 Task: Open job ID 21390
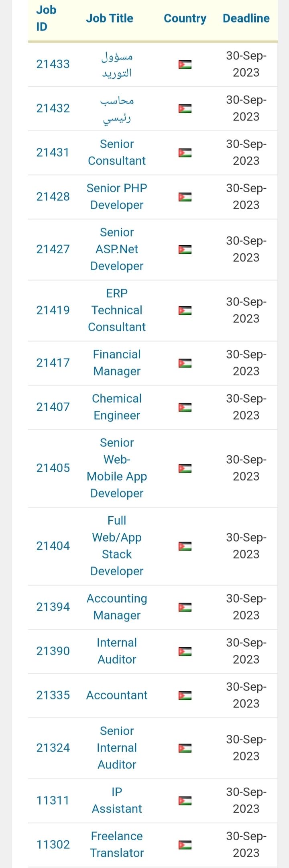click(x=53, y=651)
